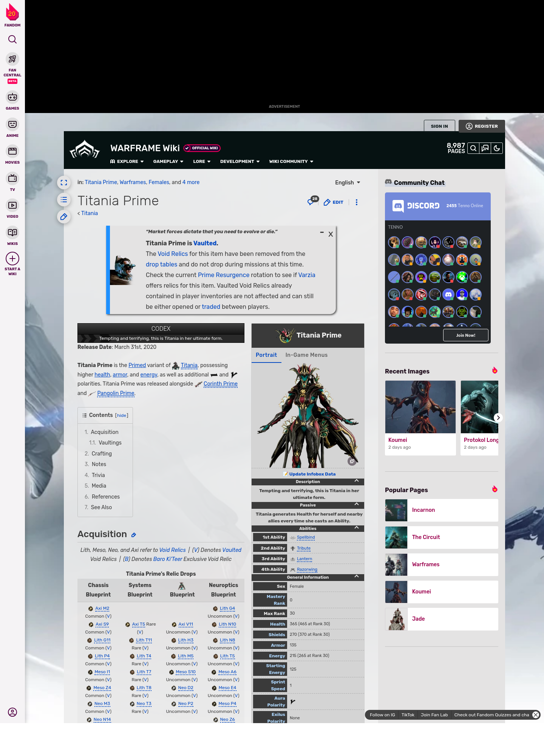Click the Start a Wiki plus icon
This screenshot has height=756, width=544.
(12, 259)
